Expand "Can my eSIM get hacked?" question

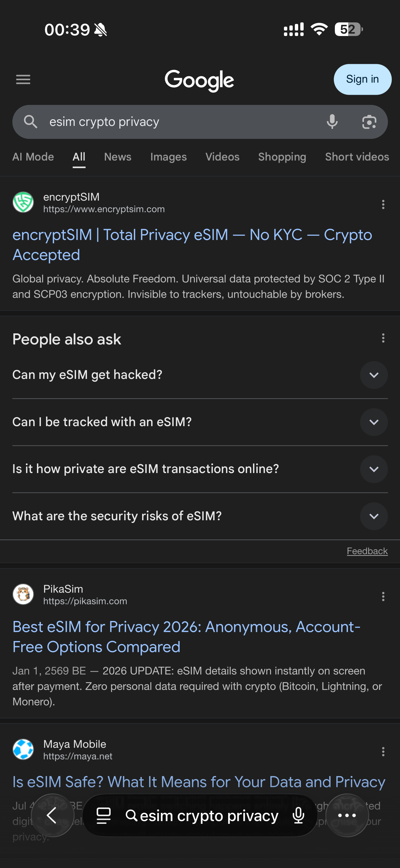[374, 375]
